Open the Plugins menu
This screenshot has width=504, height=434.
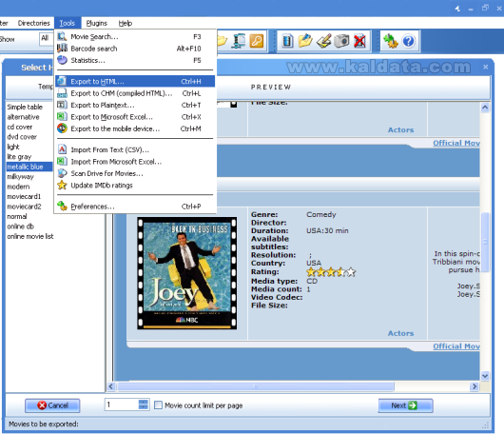pyautogui.click(x=96, y=23)
